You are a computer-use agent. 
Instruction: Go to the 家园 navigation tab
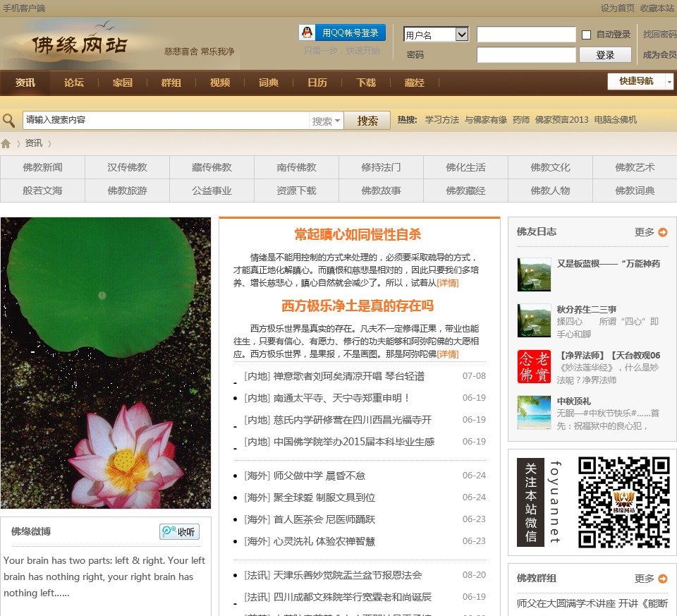pos(123,83)
